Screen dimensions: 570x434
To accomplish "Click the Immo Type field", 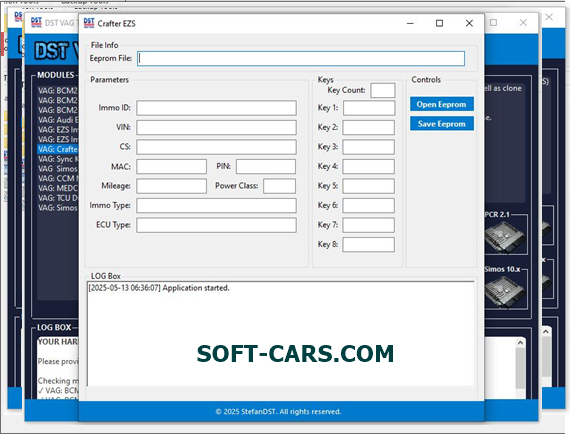I will coord(216,206).
